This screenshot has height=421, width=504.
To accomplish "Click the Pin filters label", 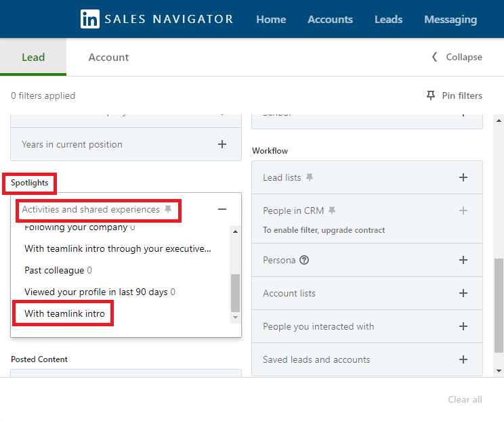I will point(462,95).
